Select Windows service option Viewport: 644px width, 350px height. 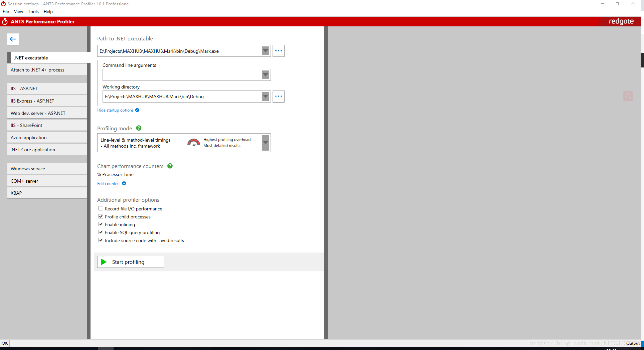tap(47, 169)
